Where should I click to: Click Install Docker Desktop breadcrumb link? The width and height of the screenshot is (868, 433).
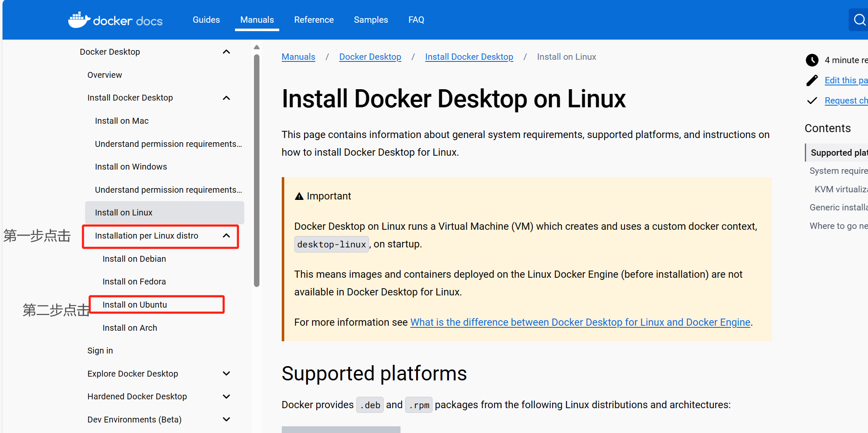click(469, 57)
